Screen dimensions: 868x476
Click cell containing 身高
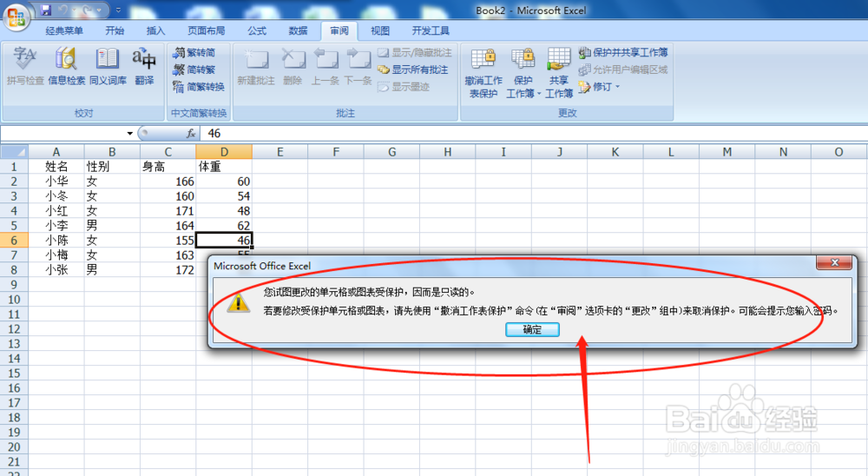coord(168,167)
